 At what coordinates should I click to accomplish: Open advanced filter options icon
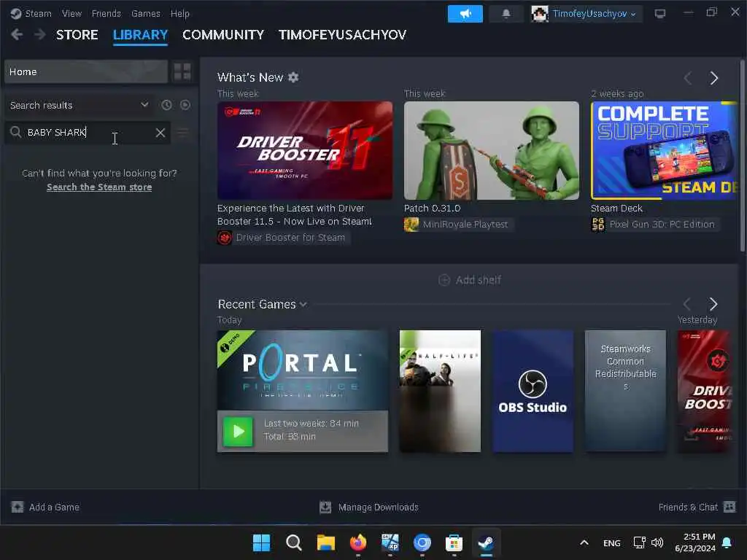pos(183,133)
